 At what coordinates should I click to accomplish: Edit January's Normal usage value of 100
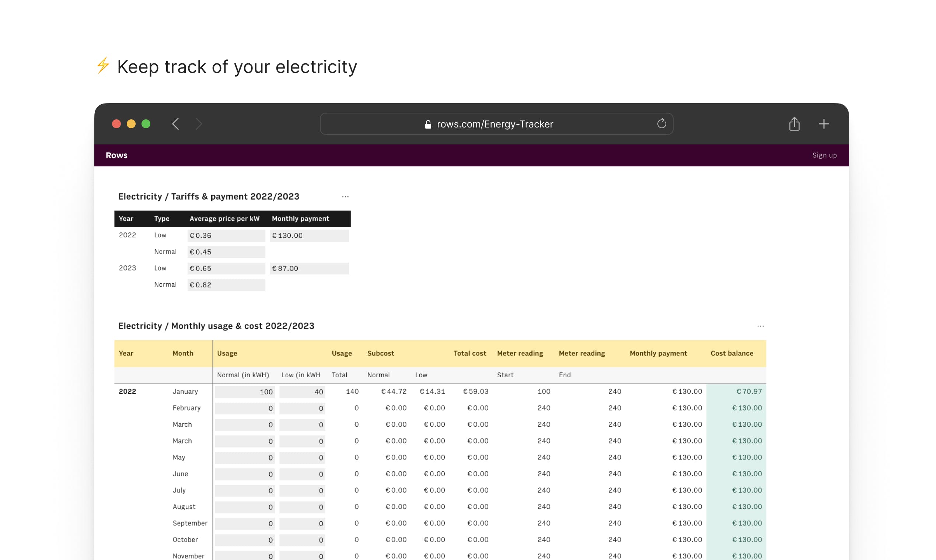pyautogui.click(x=245, y=392)
